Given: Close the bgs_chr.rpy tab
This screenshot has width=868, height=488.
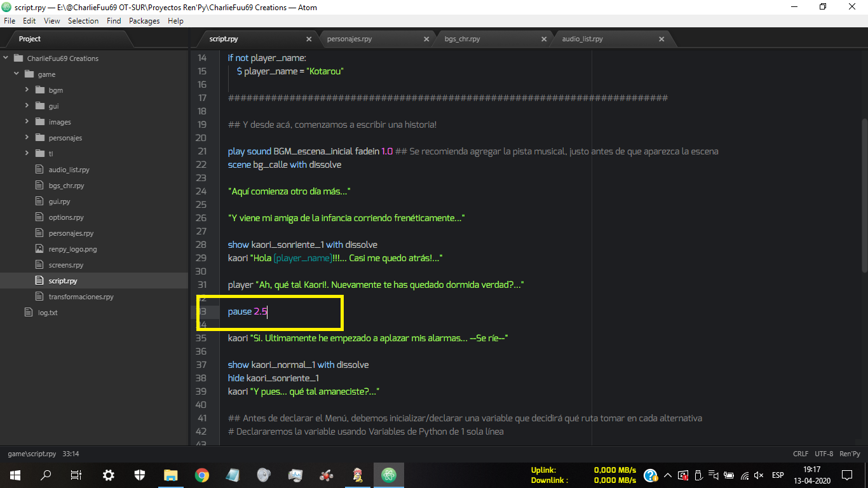Looking at the screenshot, I should [544, 39].
